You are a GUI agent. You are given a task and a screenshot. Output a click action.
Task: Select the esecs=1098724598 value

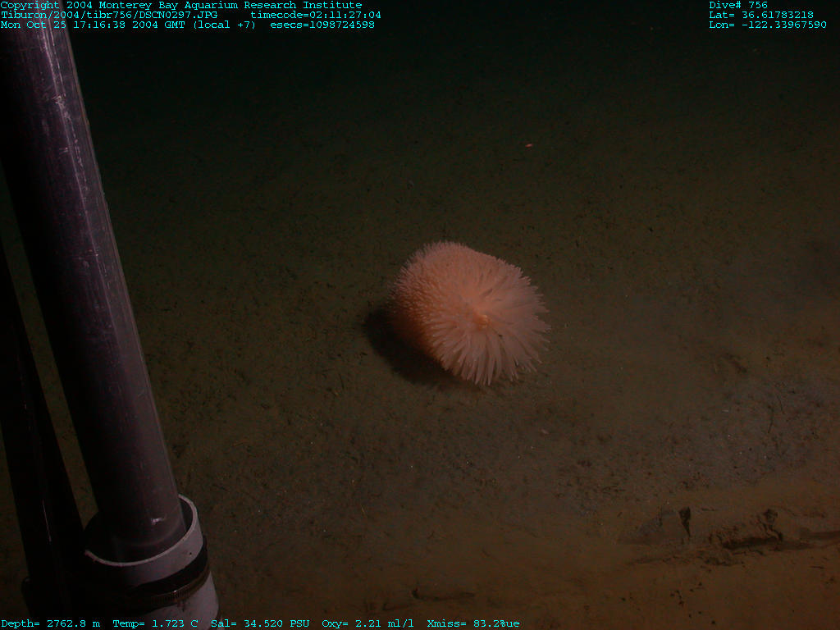click(322, 25)
